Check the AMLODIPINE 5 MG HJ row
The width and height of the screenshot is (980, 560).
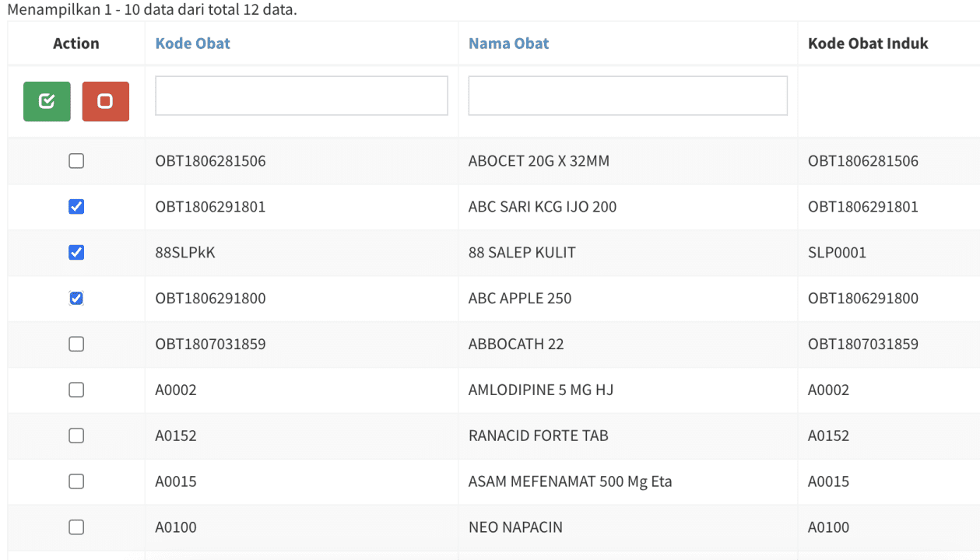coord(76,390)
